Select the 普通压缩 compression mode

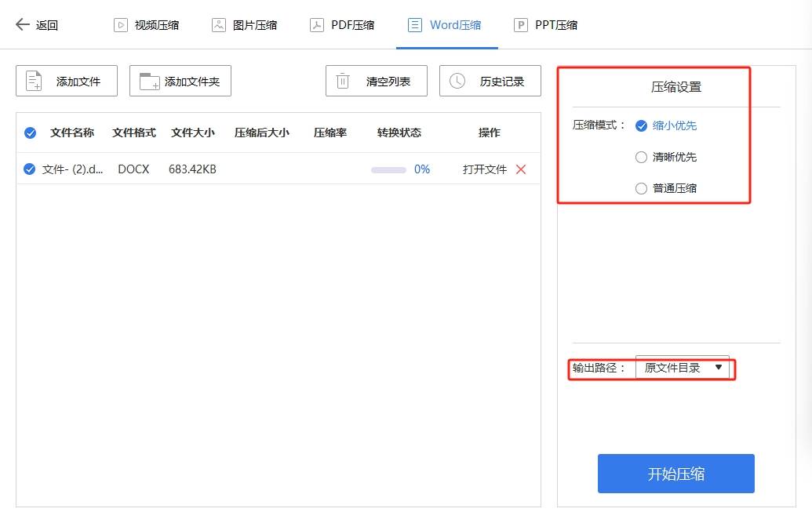(666, 188)
